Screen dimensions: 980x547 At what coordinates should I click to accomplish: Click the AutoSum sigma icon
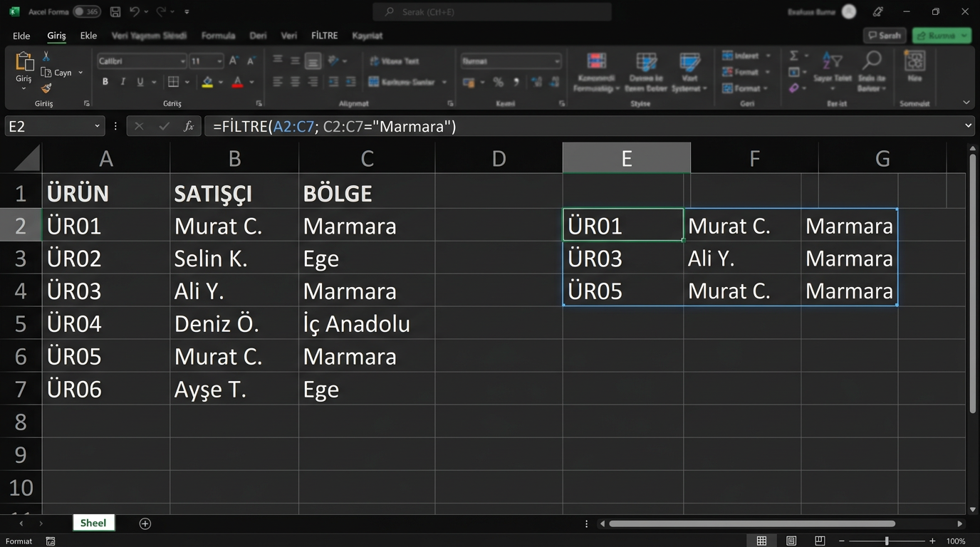pyautogui.click(x=793, y=56)
